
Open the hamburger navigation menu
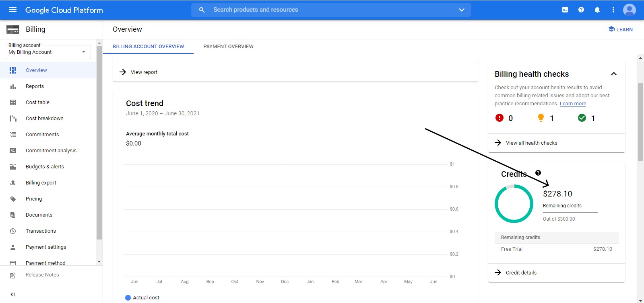pyautogui.click(x=13, y=10)
